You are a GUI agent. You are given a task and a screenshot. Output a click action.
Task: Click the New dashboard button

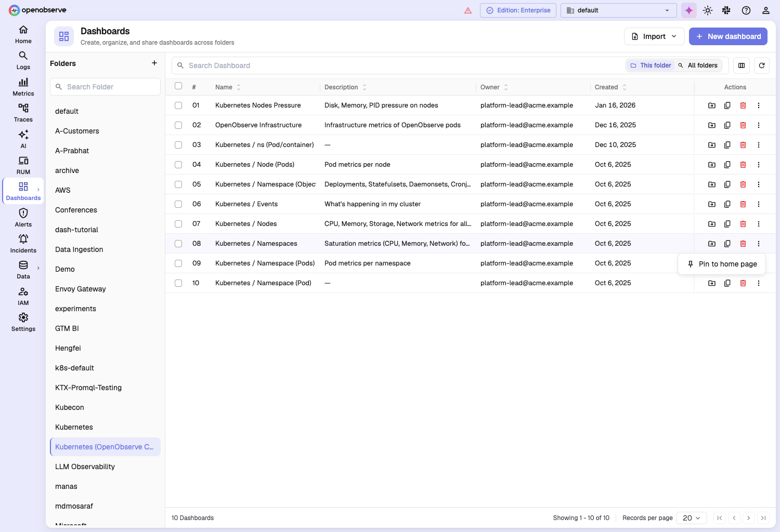click(x=728, y=36)
